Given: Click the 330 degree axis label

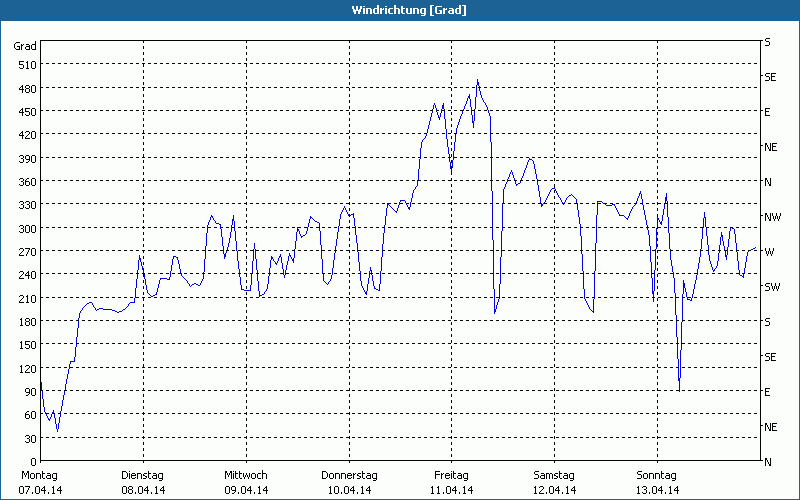Looking at the screenshot, I should click(28, 205).
